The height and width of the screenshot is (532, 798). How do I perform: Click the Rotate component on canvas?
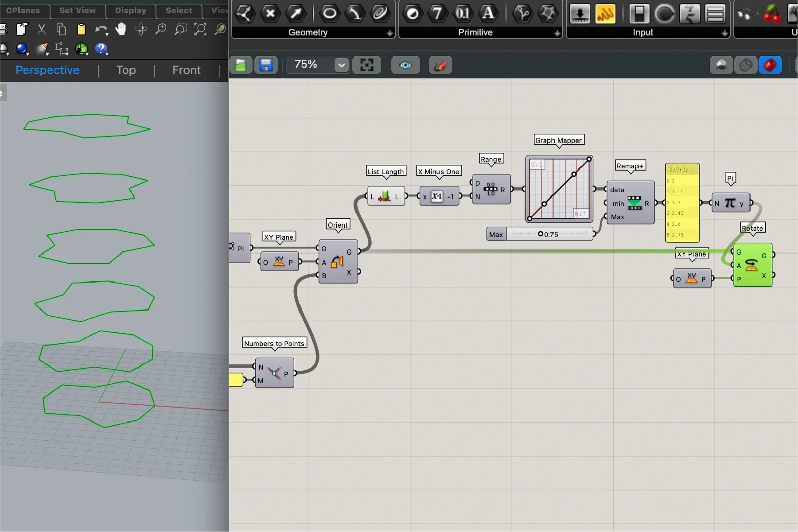click(x=752, y=265)
